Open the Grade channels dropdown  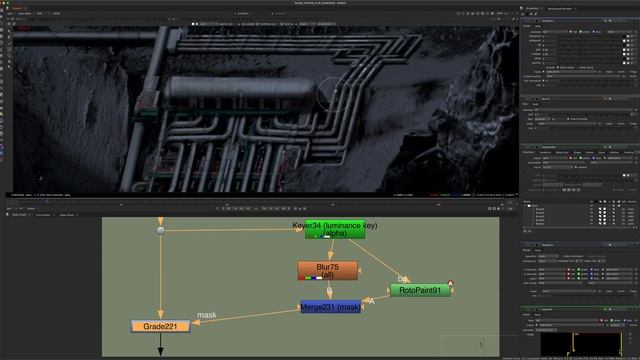[555, 32]
